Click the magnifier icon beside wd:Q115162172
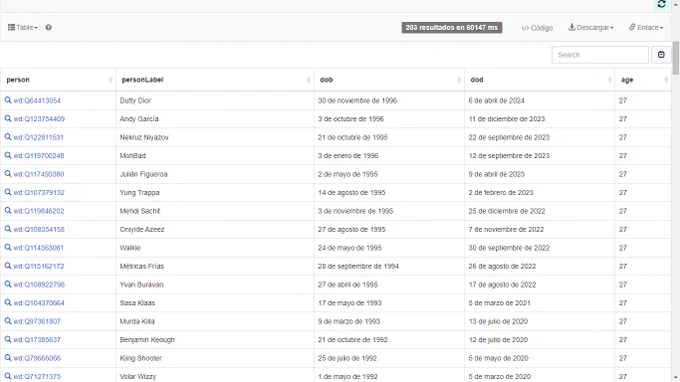This screenshot has width=680, height=382. [8, 266]
